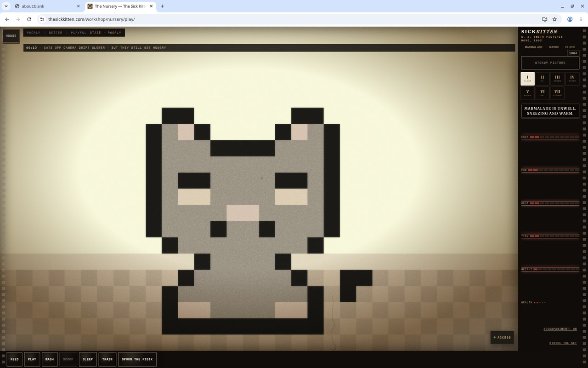Open reel tab VII Ledger
588x368 pixels.
click(x=557, y=93)
